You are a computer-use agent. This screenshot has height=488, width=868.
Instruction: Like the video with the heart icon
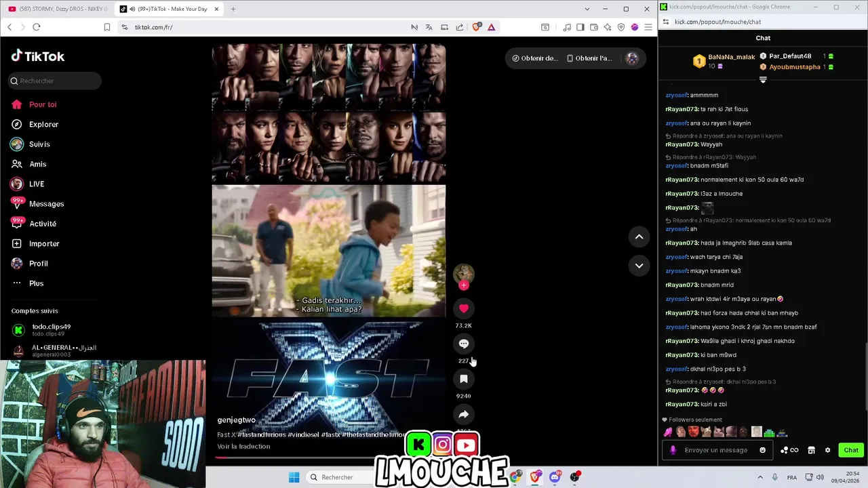tap(464, 308)
